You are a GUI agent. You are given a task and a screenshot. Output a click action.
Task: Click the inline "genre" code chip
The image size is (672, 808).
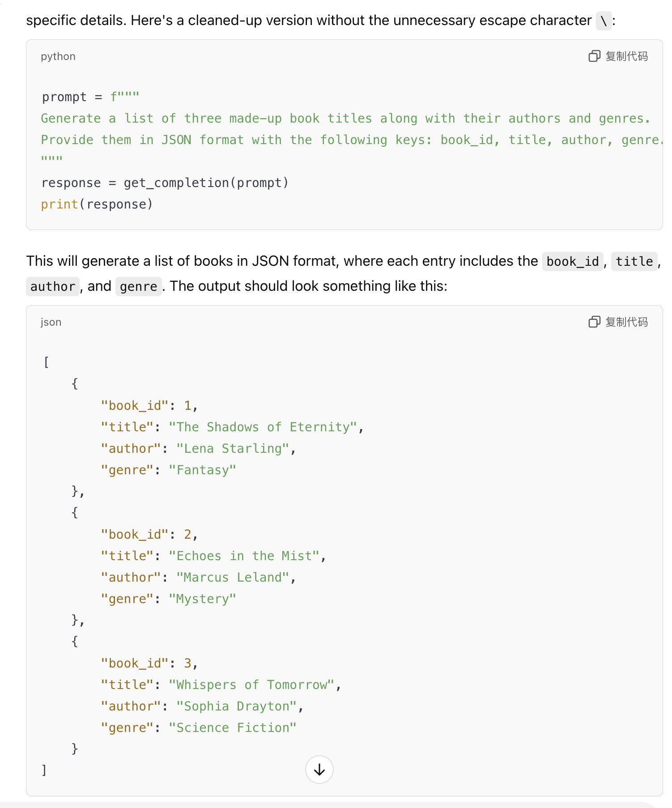pos(138,287)
